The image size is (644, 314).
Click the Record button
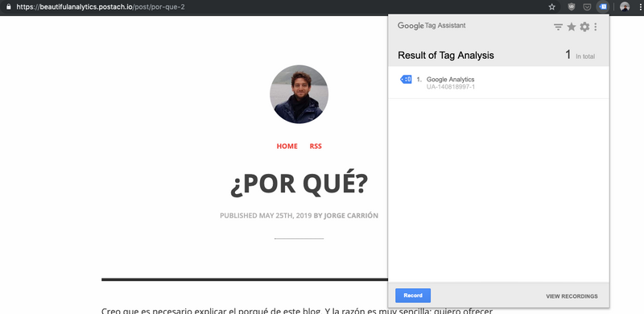coord(413,295)
